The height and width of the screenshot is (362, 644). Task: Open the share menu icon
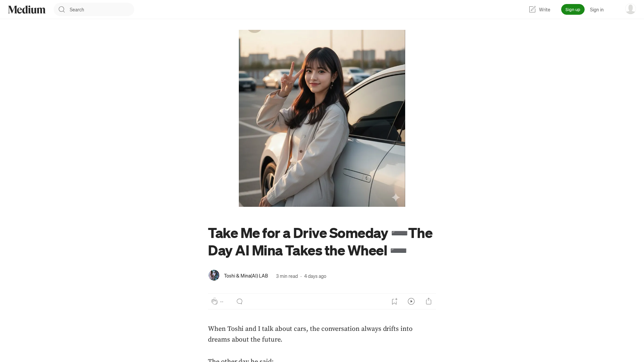coord(429,301)
